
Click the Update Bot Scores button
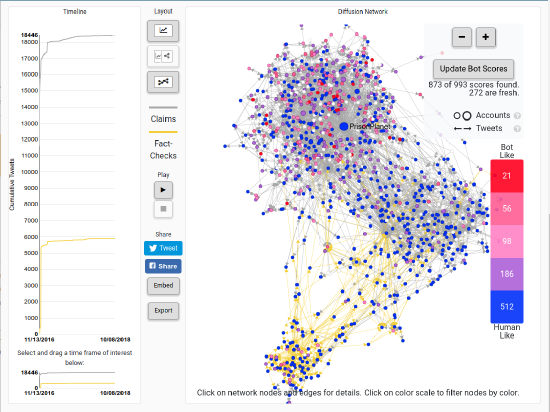click(x=474, y=69)
